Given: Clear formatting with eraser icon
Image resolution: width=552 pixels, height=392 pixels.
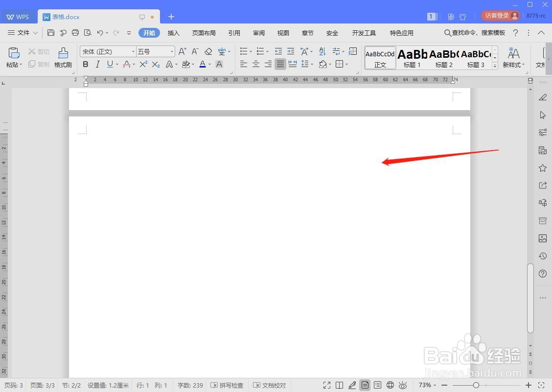Looking at the screenshot, I should [x=208, y=51].
